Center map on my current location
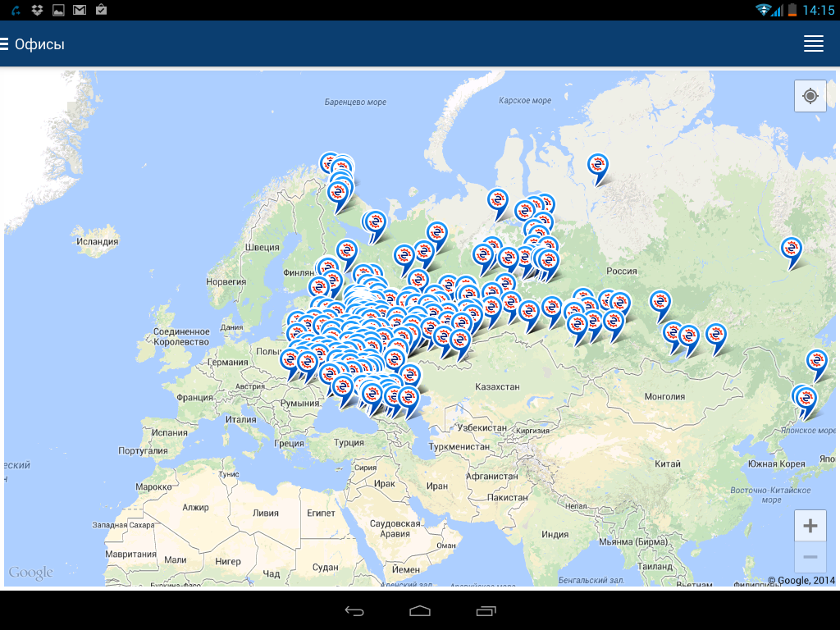Image resolution: width=840 pixels, height=630 pixels. click(x=810, y=96)
